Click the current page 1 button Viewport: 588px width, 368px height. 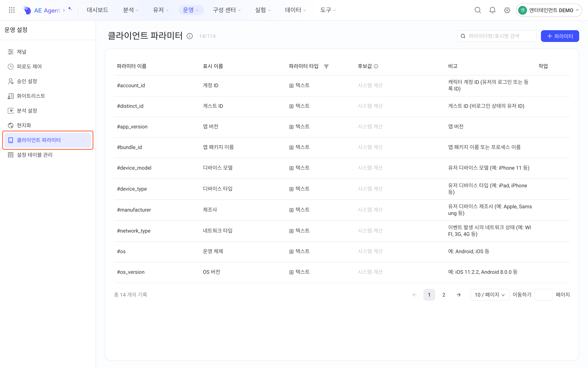click(429, 295)
